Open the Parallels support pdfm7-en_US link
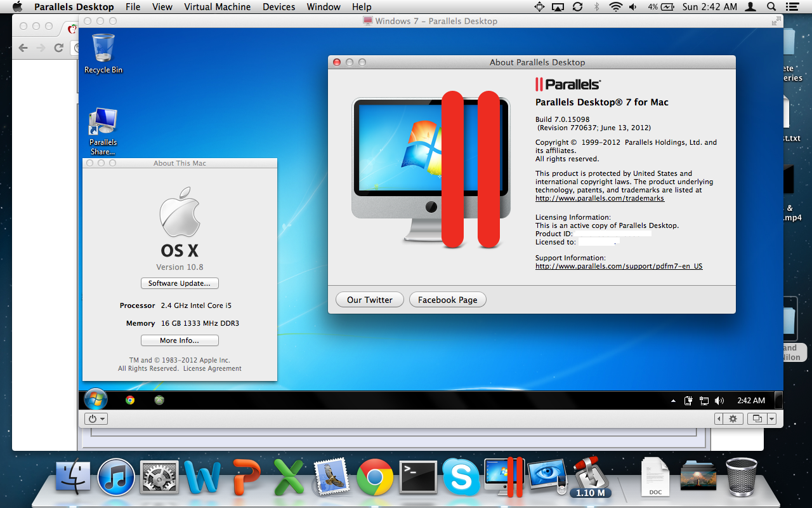The image size is (812, 508). [619, 266]
